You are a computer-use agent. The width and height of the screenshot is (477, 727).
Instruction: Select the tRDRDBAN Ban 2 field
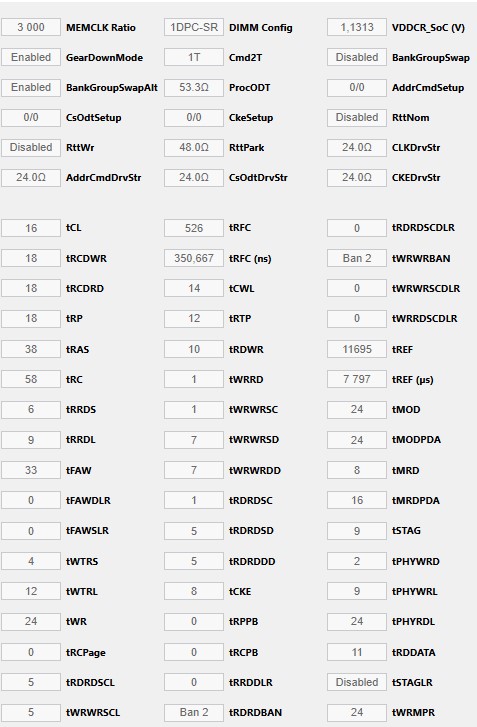[x=194, y=712]
